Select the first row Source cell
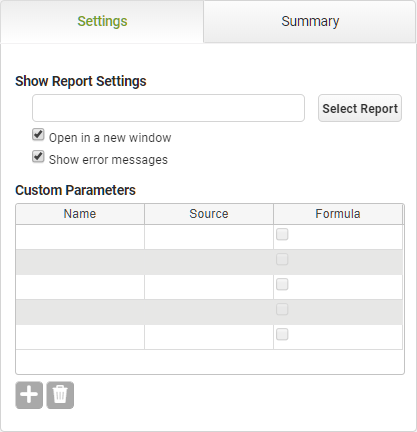 click(x=209, y=237)
